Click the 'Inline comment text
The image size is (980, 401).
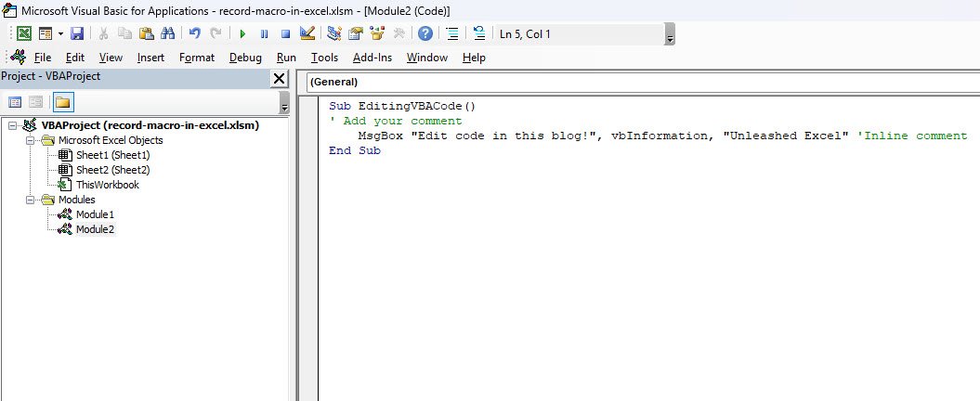click(912, 136)
